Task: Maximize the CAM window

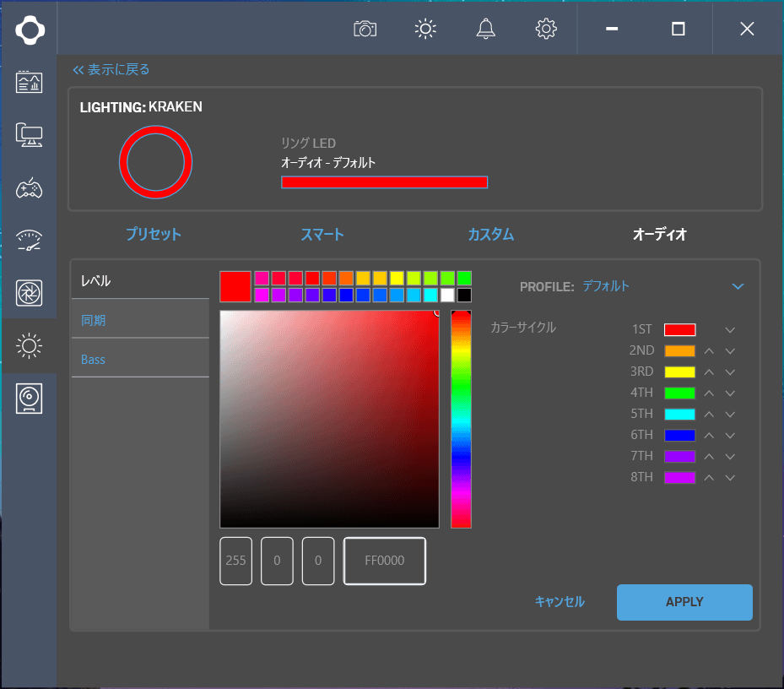Action: click(678, 29)
